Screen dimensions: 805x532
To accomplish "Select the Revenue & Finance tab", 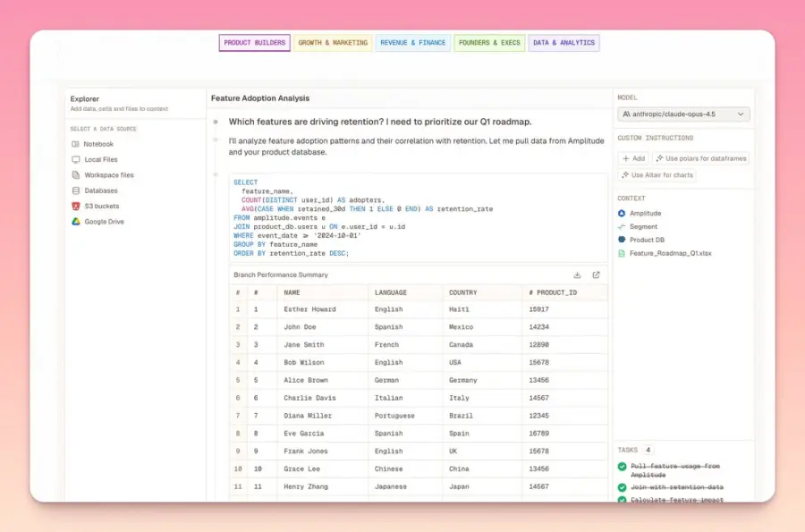I will pyautogui.click(x=412, y=43).
